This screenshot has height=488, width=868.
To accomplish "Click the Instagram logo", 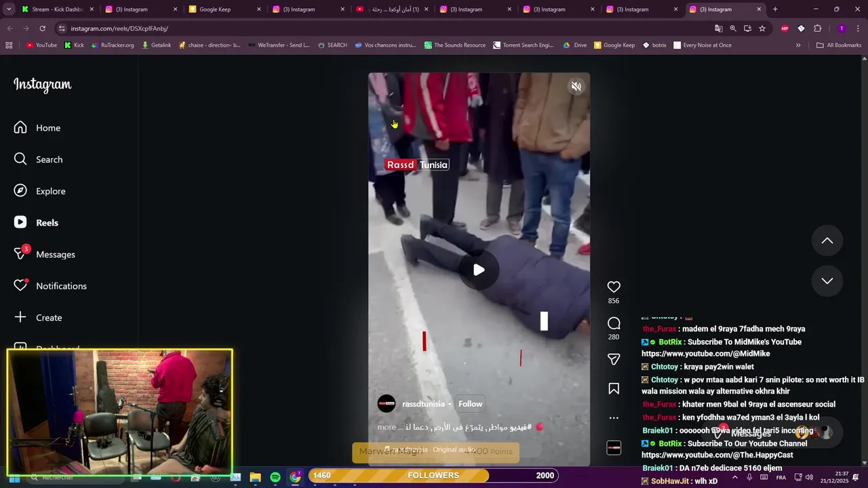I will click(x=42, y=85).
